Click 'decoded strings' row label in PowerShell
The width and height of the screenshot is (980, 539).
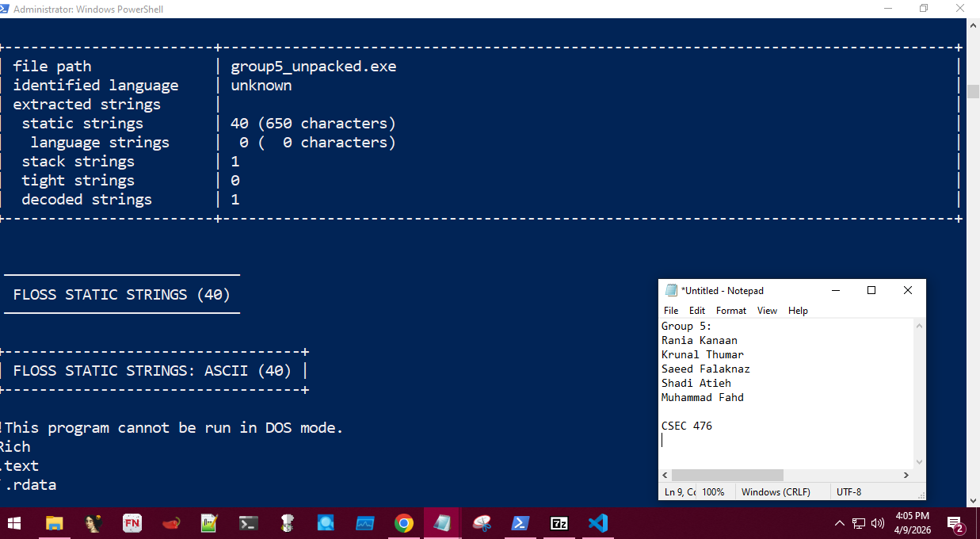87,200
